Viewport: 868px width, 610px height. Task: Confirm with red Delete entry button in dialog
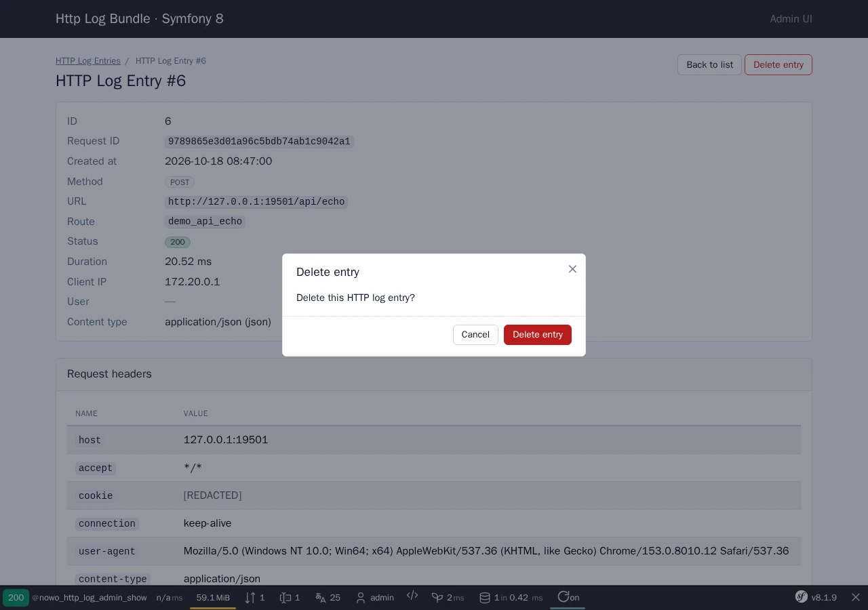[538, 335]
